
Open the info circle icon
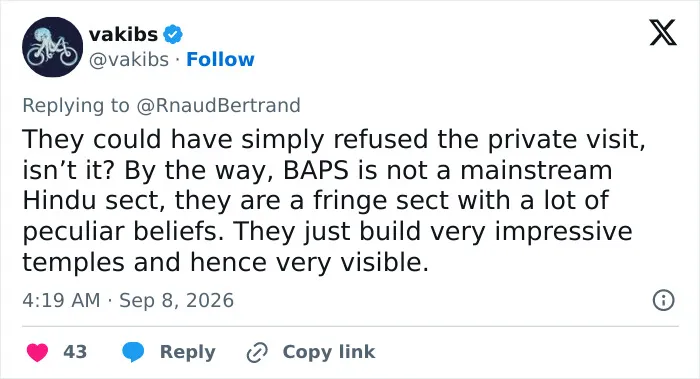pyautogui.click(x=663, y=300)
